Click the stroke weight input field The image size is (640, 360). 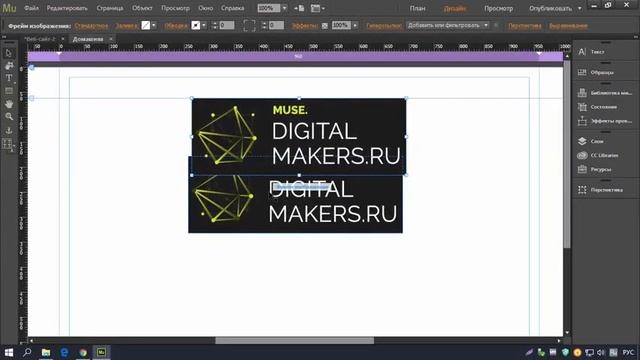tap(227, 25)
